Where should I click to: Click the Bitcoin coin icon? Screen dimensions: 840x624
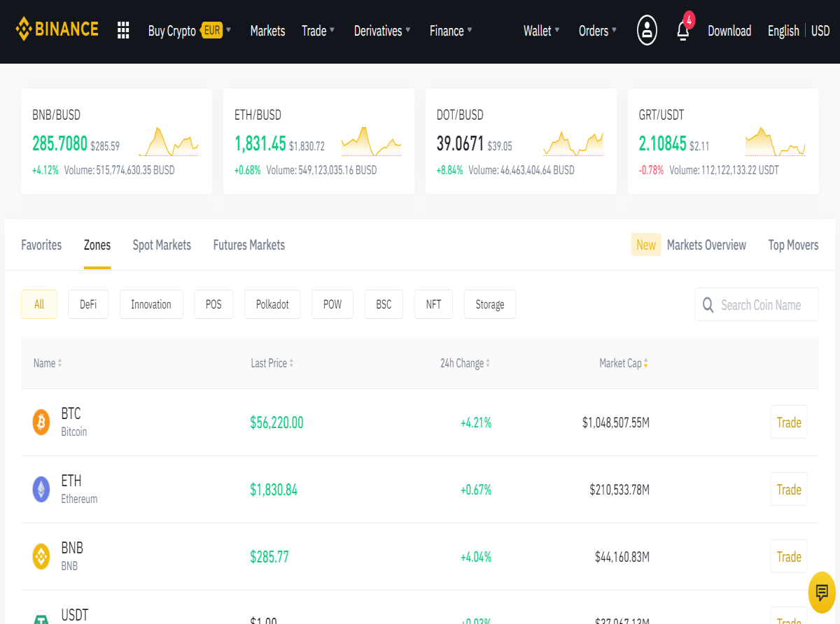coord(41,422)
